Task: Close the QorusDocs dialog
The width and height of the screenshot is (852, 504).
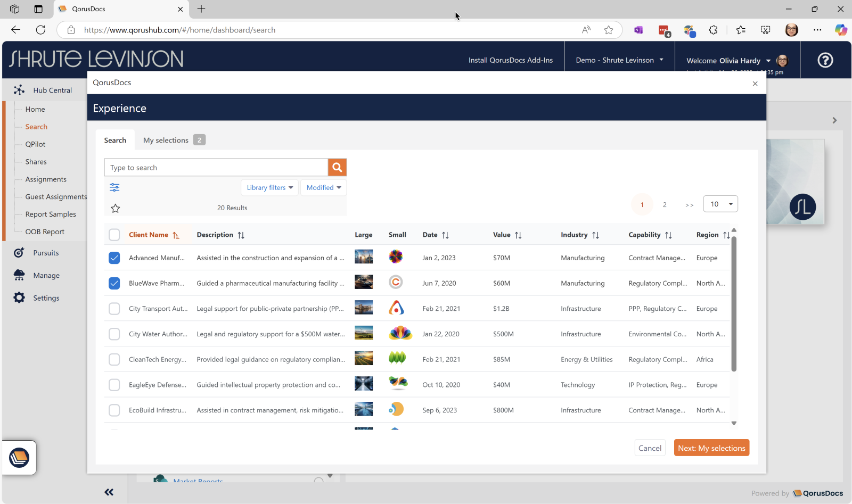Action: pos(755,84)
